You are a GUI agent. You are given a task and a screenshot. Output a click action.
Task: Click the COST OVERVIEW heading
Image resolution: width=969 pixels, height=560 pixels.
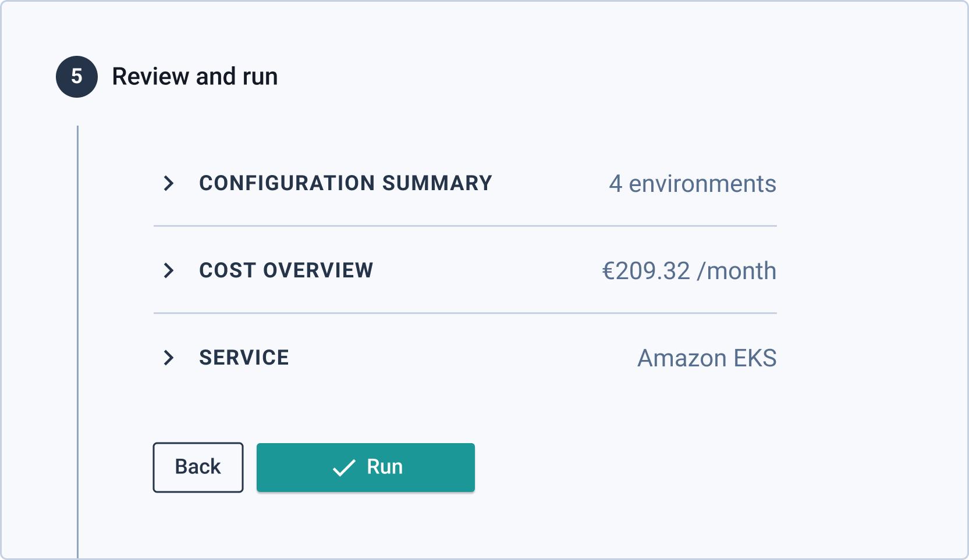pyautogui.click(x=286, y=270)
